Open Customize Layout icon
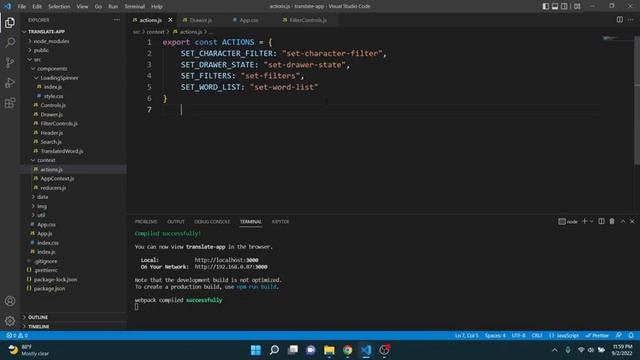The height and width of the screenshot is (360, 640). coord(577,6)
